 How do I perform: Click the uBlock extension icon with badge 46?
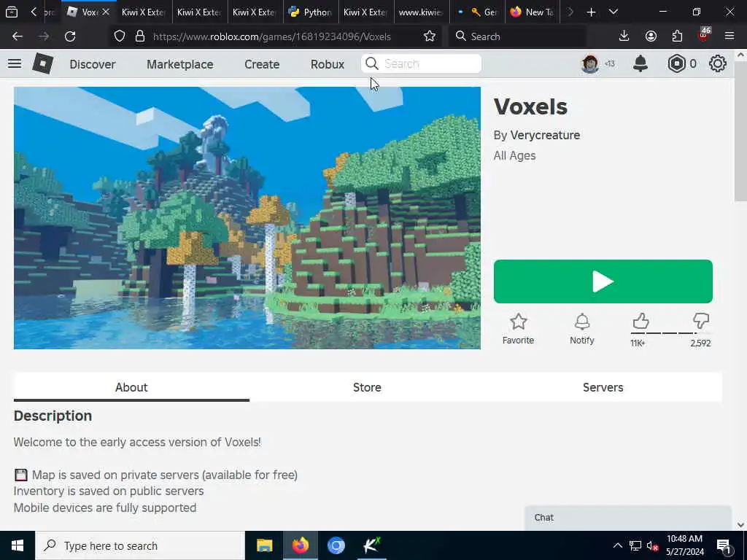704,35
